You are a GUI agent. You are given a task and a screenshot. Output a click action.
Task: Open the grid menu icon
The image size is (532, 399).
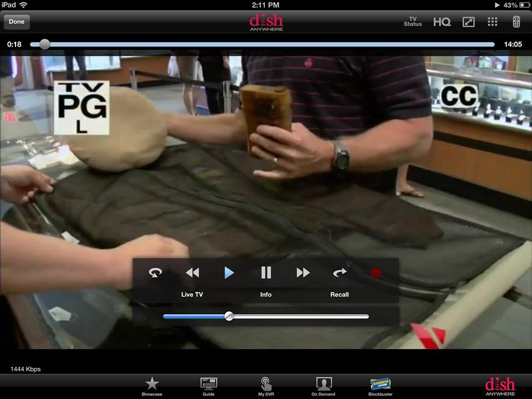[x=492, y=22]
